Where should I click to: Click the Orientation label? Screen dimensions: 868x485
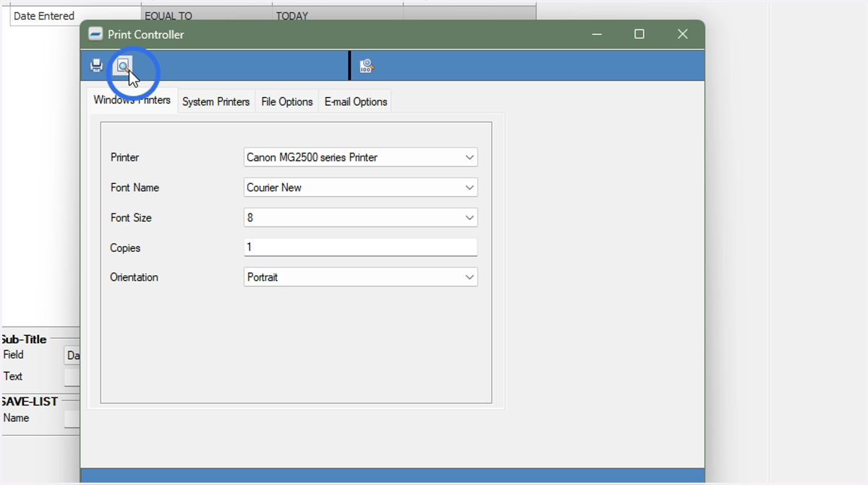134,277
